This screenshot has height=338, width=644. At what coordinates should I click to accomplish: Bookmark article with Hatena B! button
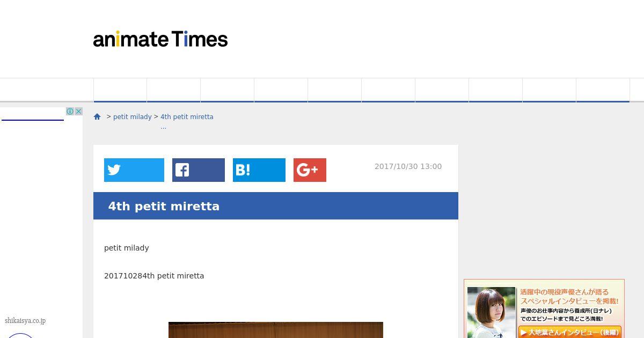(x=259, y=170)
